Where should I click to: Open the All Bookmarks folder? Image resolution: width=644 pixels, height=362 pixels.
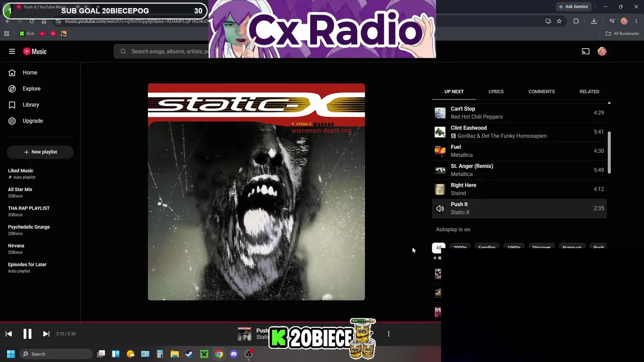tap(622, 34)
